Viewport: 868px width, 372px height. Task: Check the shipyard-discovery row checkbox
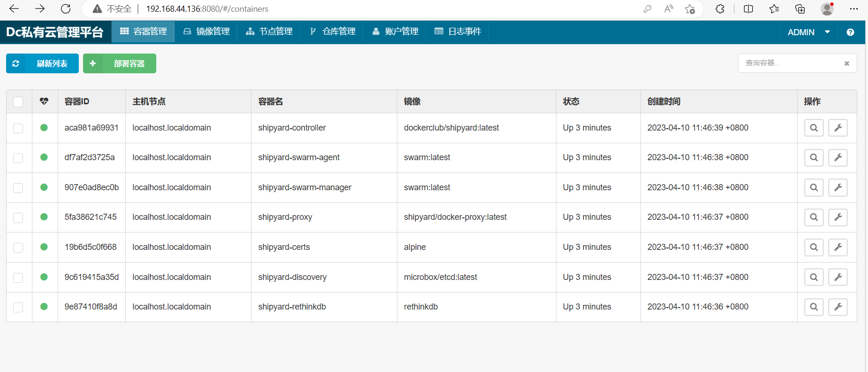tap(18, 278)
